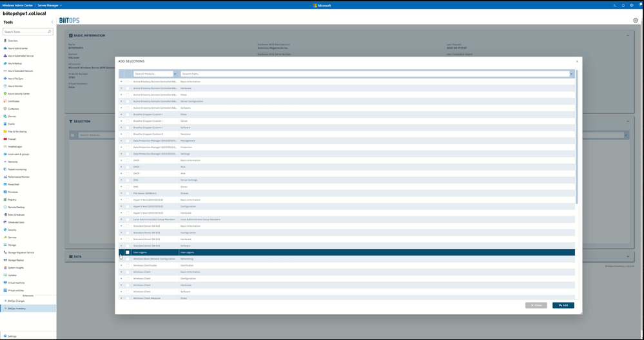Open Azure Monitor tool icon
Image resolution: width=644 pixels, height=340 pixels.
tap(5, 86)
